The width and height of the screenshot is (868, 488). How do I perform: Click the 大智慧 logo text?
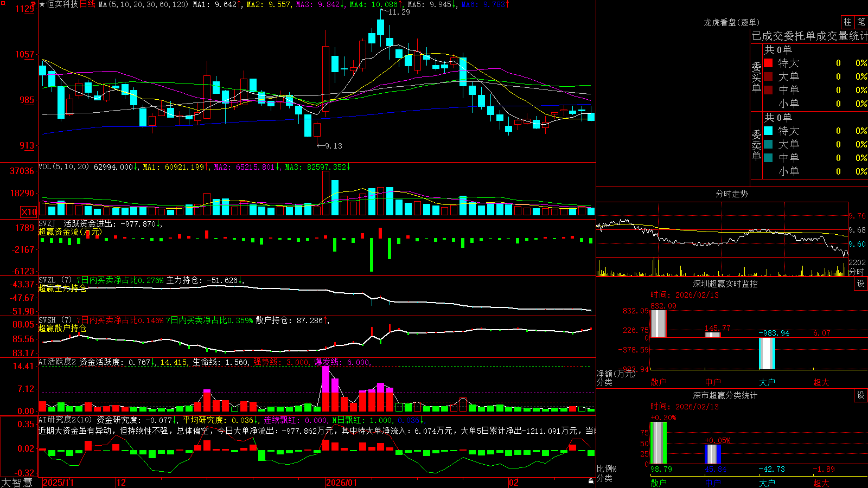pyautogui.click(x=17, y=482)
